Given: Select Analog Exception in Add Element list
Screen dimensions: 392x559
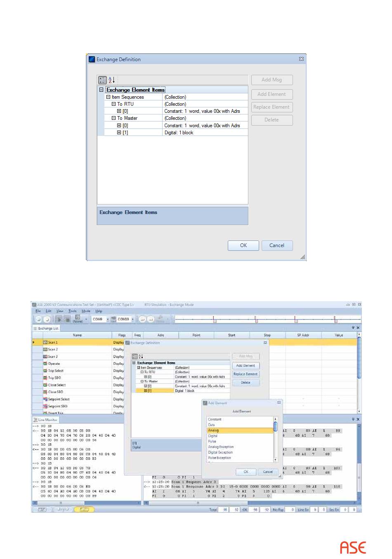Looking at the screenshot, I should (221, 447).
